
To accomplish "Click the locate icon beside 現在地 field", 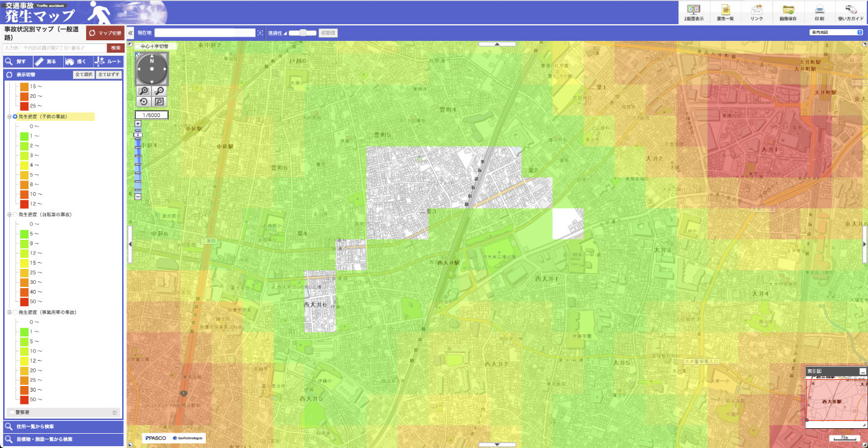I will (x=260, y=33).
